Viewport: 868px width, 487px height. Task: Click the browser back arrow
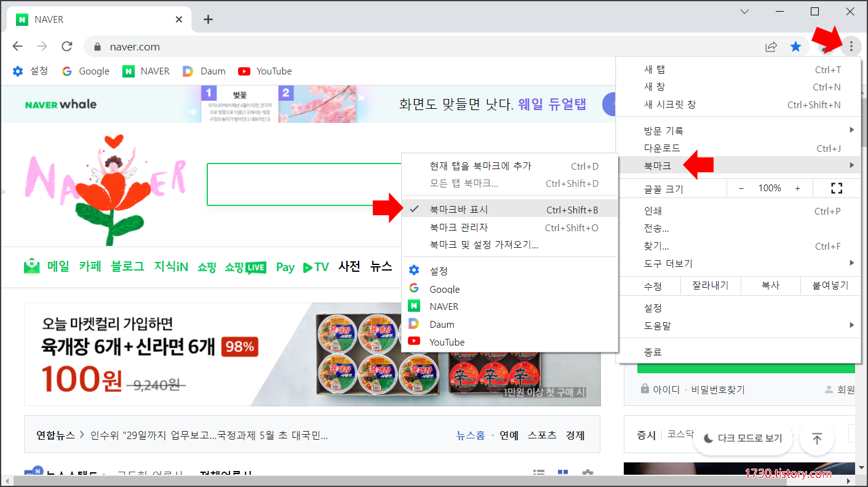[17, 46]
